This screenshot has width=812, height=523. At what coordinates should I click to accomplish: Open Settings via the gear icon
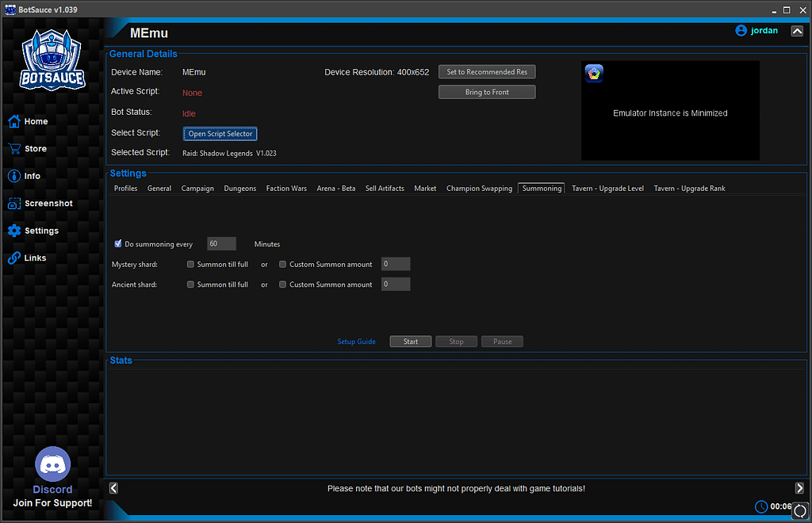coord(13,230)
